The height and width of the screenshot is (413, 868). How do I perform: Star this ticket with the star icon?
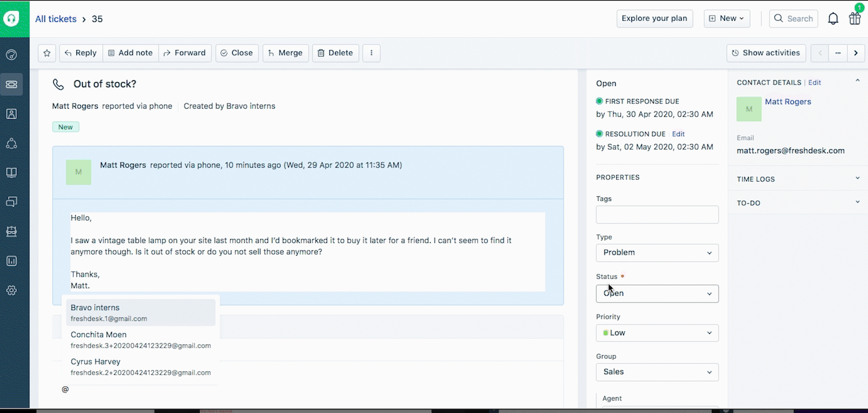pyautogui.click(x=47, y=53)
